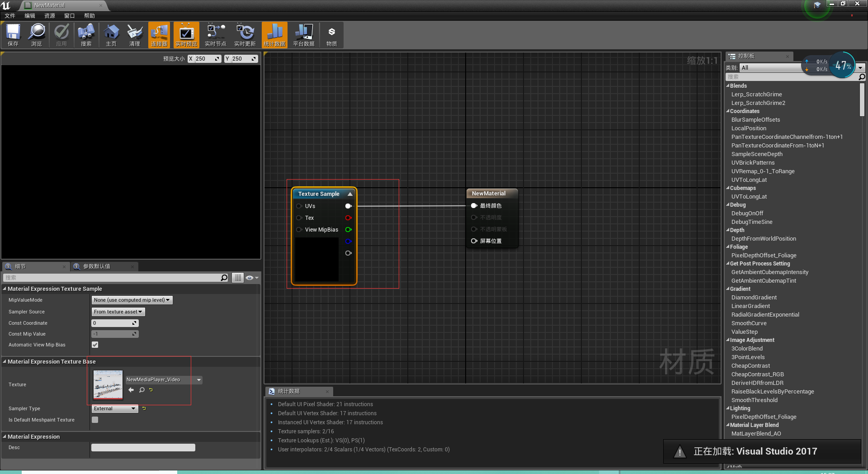Click 浏览 to locate material in content browser
The image size is (868, 474).
(x=37, y=35)
